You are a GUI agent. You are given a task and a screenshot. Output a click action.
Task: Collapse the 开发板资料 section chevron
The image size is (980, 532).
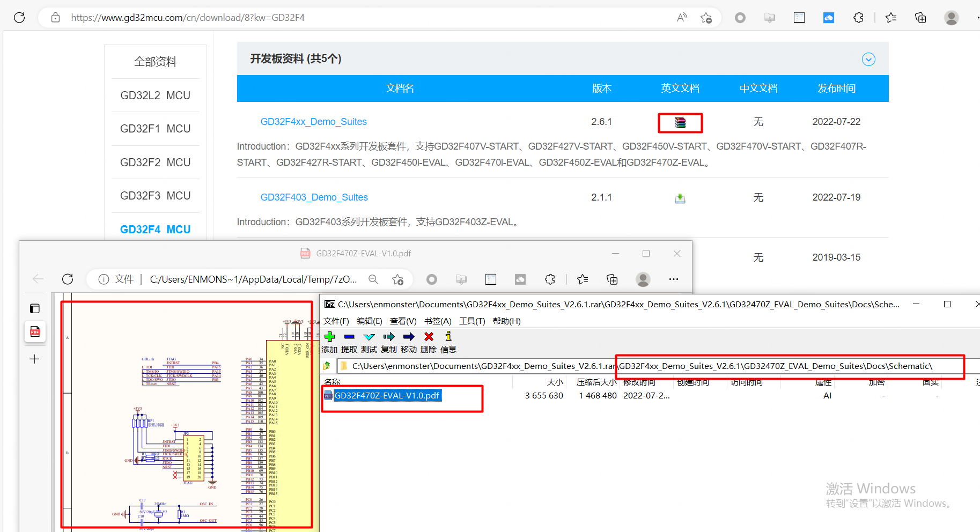click(868, 59)
